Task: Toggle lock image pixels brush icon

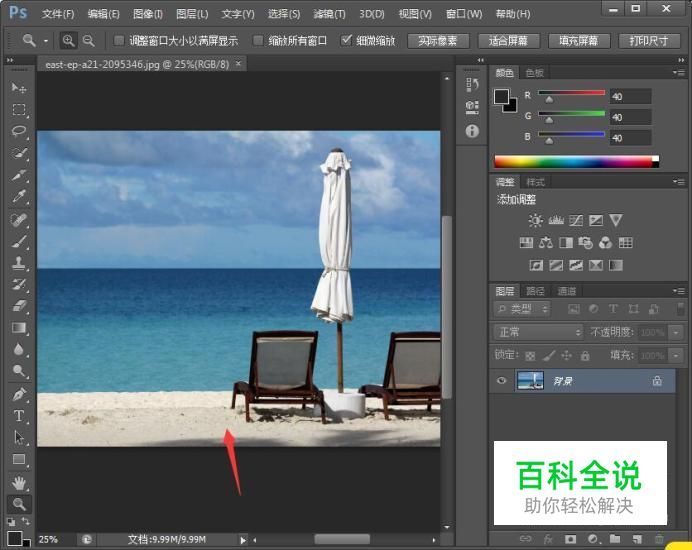Action: pos(549,355)
